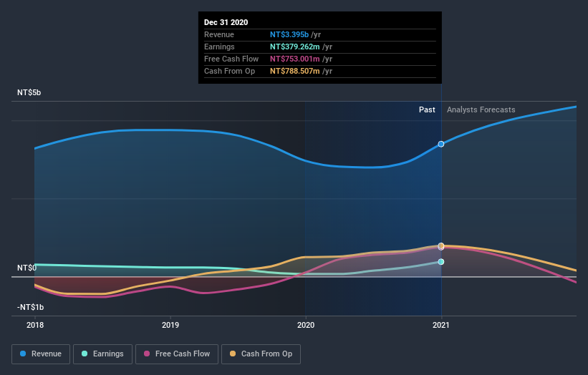Toggle the Cash From Op legend series
The width and height of the screenshot is (588, 375).
click(261, 354)
